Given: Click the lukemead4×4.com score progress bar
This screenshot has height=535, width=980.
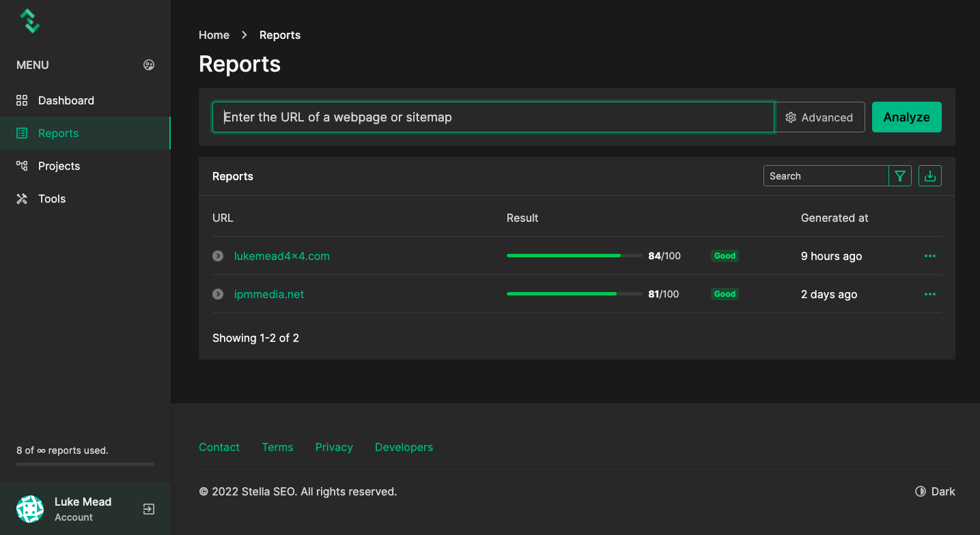Looking at the screenshot, I should coord(574,256).
